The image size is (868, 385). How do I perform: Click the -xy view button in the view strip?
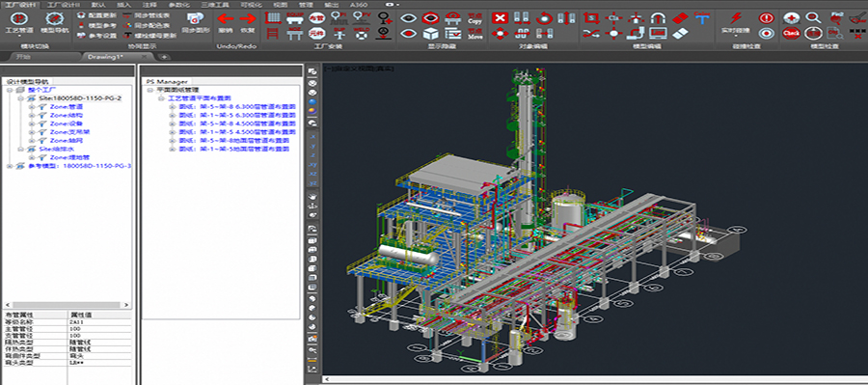point(312,165)
